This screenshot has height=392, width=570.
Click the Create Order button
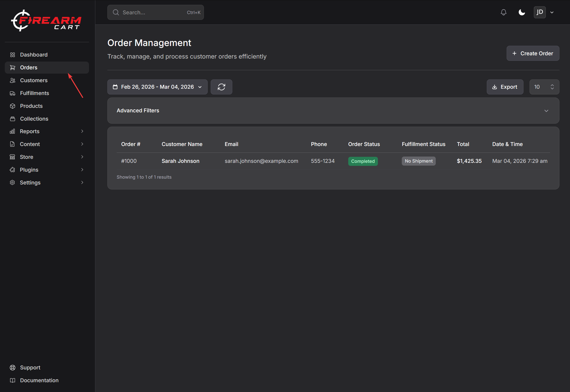pyautogui.click(x=533, y=53)
